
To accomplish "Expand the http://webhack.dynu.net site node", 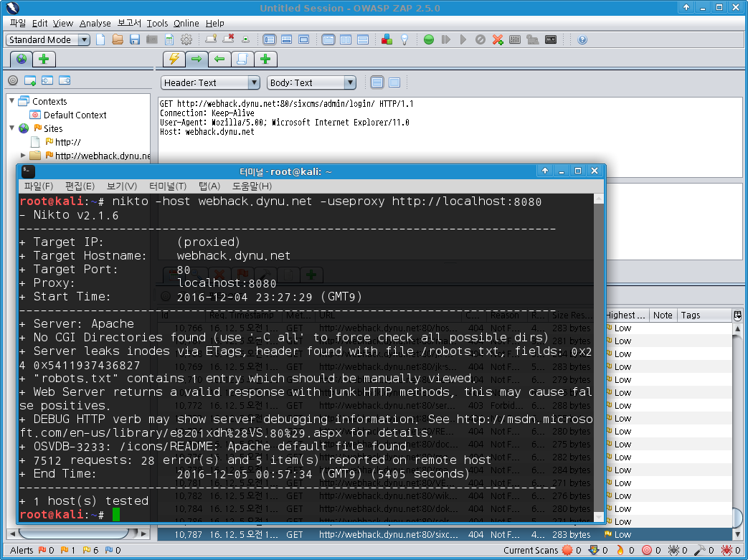I will 22,155.
